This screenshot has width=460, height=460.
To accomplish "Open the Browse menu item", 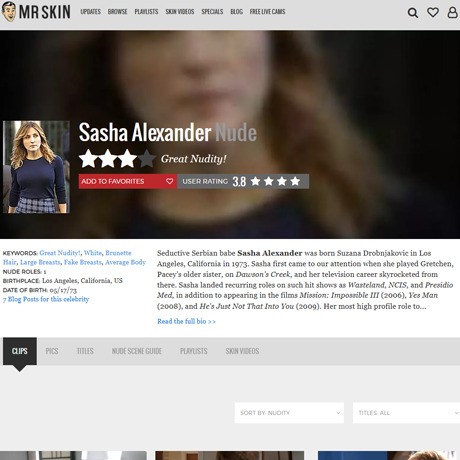I will click(117, 12).
